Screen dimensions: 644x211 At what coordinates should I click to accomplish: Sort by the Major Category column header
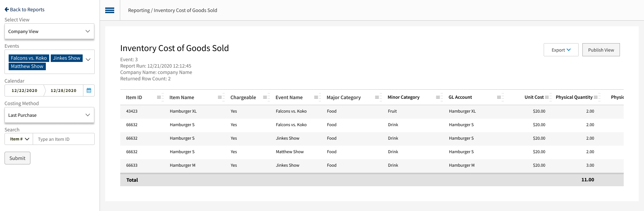click(x=343, y=97)
